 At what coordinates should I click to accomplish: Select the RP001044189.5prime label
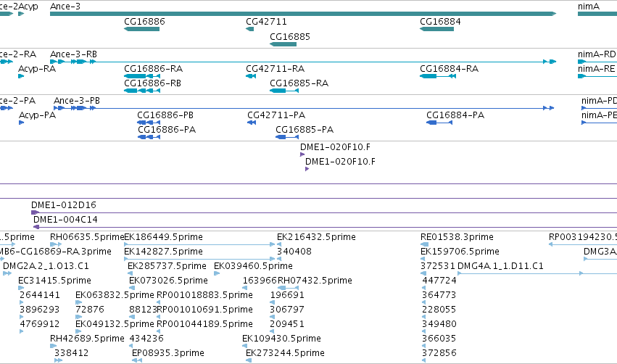coord(204,324)
